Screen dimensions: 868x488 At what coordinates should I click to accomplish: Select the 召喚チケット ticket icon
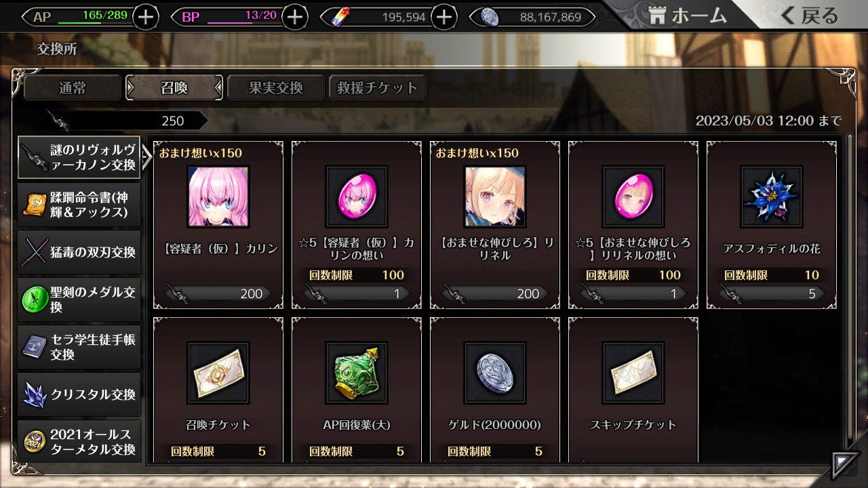point(218,373)
